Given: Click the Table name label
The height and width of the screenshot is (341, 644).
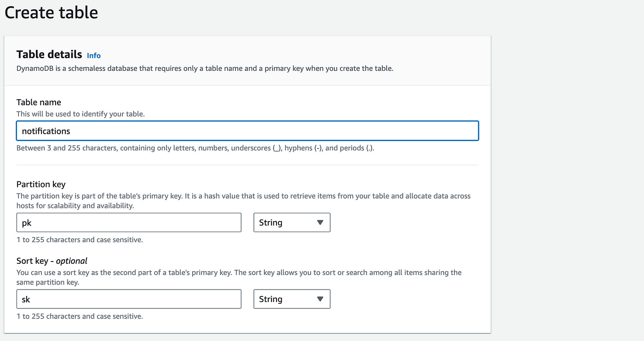Looking at the screenshot, I should point(39,102).
